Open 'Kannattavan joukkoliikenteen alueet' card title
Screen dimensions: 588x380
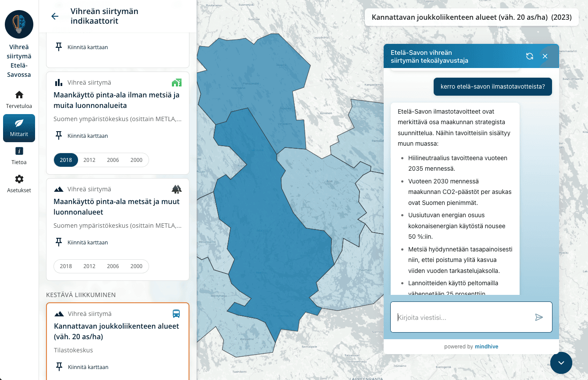tap(117, 331)
